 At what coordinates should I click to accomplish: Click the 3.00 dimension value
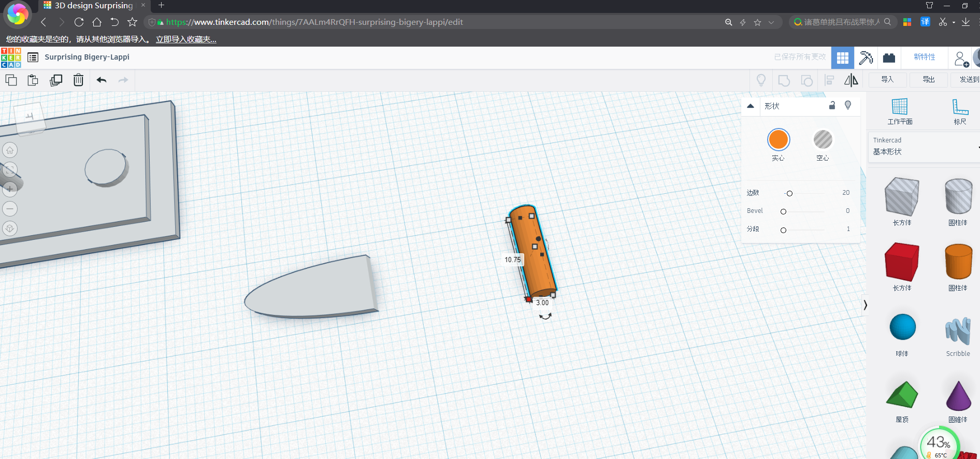[542, 303]
